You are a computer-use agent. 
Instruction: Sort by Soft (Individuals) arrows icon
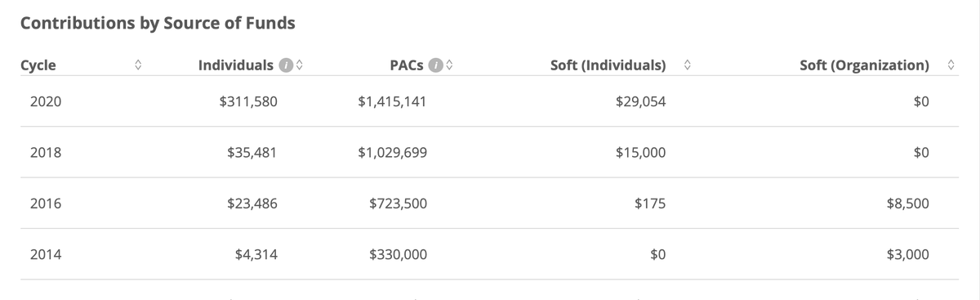[x=688, y=65]
